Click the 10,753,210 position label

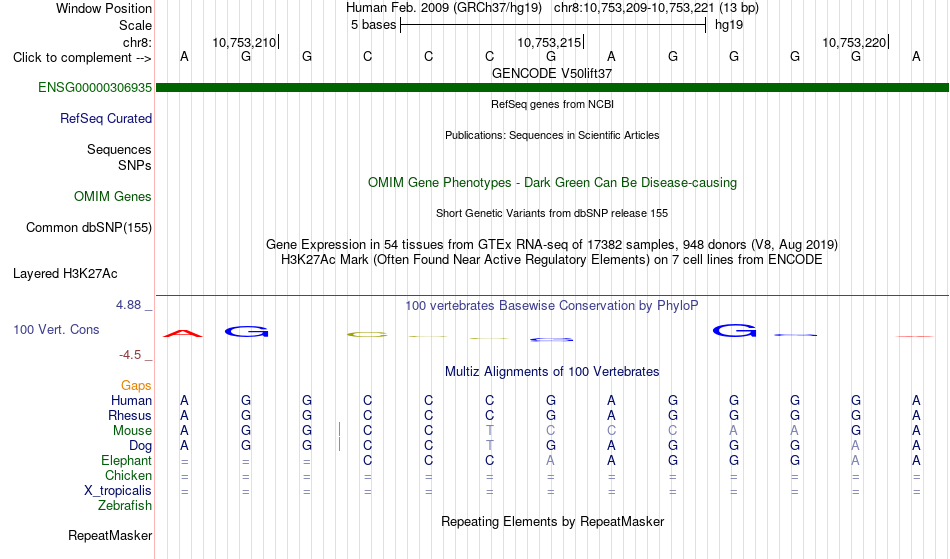tap(244, 42)
